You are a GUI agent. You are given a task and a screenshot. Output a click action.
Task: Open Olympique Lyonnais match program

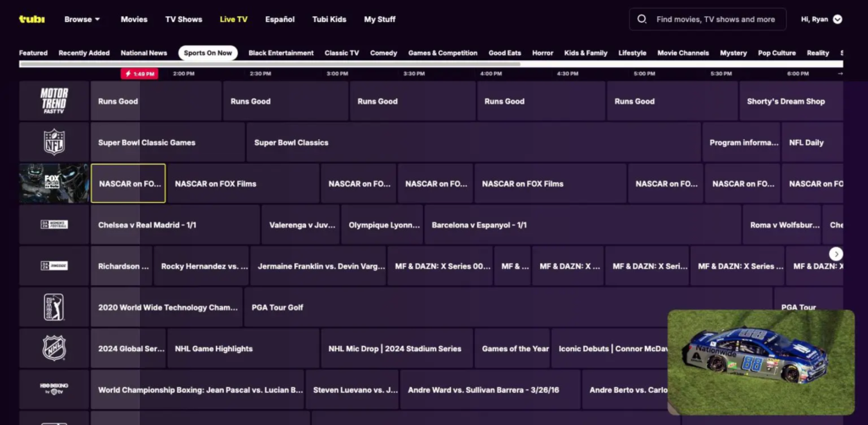(382, 225)
